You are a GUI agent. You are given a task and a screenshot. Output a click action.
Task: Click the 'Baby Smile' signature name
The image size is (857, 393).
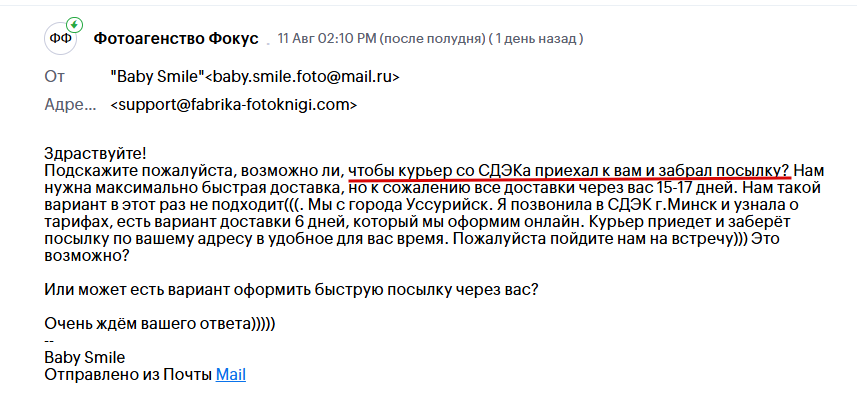click(85, 358)
